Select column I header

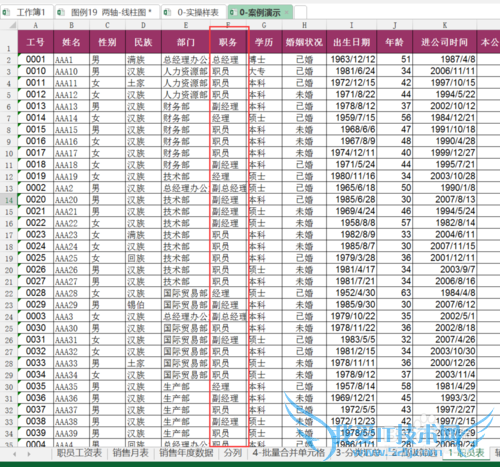click(x=351, y=25)
